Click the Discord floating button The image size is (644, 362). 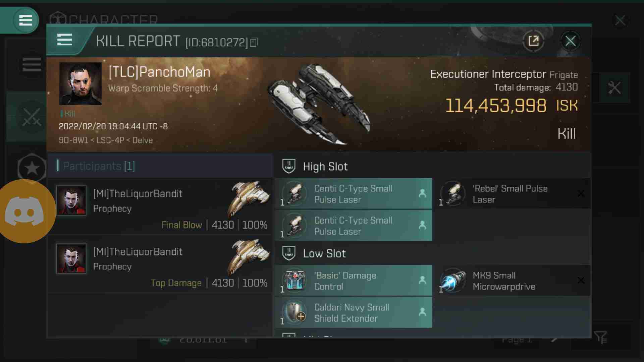tap(25, 211)
